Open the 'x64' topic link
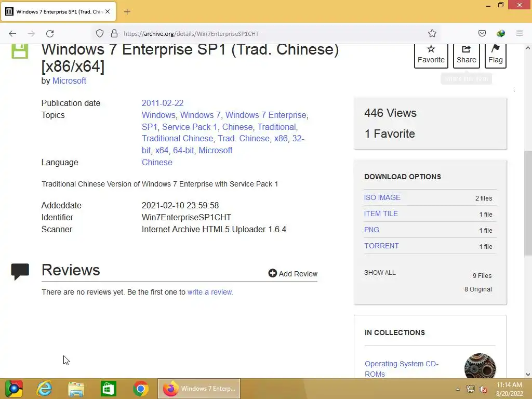The width and height of the screenshot is (532, 399). pyautogui.click(x=162, y=150)
